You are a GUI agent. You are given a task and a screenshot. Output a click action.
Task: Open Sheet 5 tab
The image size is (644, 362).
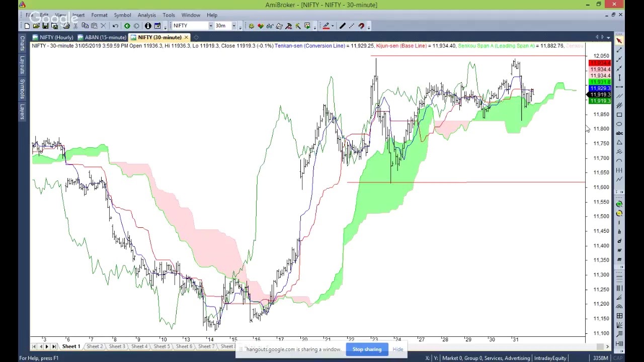tap(162, 346)
